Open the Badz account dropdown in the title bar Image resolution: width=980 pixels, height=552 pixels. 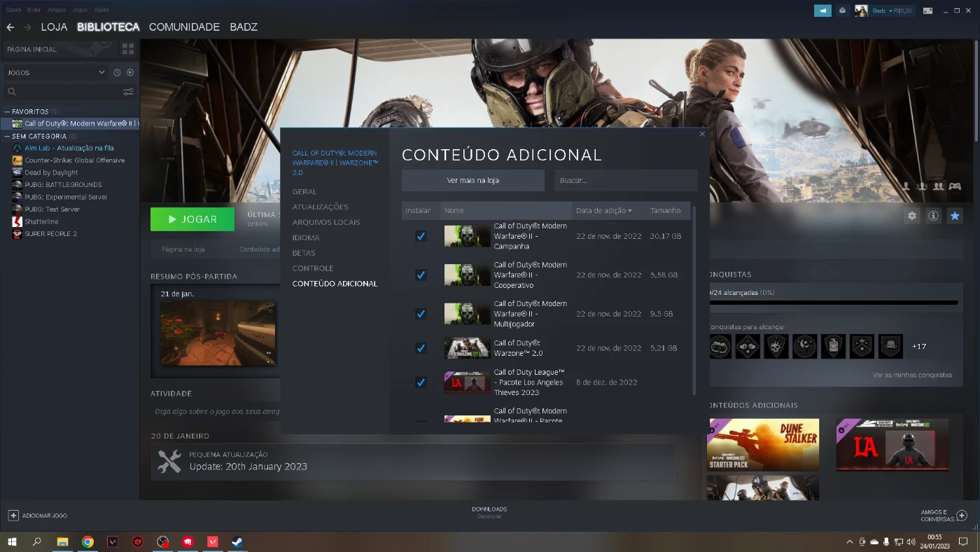tap(890, 11)
